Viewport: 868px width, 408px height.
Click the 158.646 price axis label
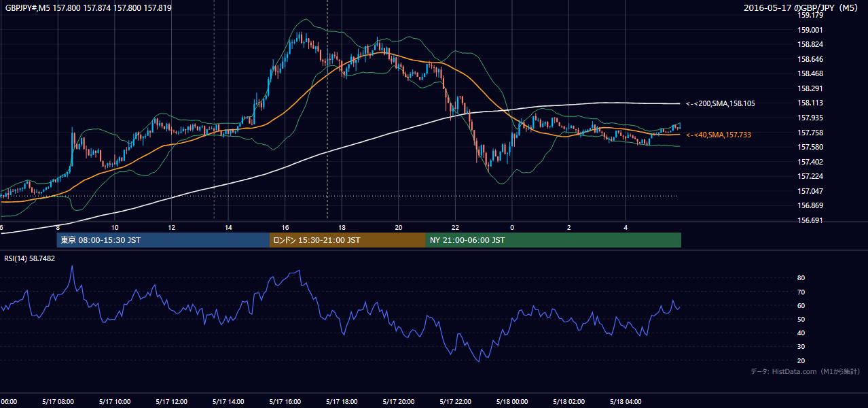pyautogui.click(x=810, y=59)
